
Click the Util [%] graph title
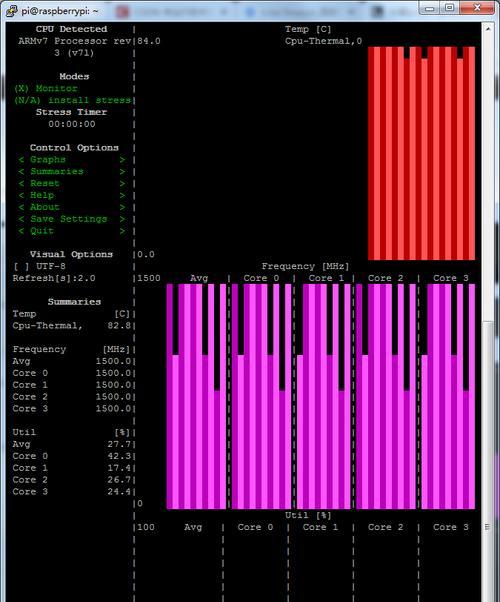click(308, 515)
